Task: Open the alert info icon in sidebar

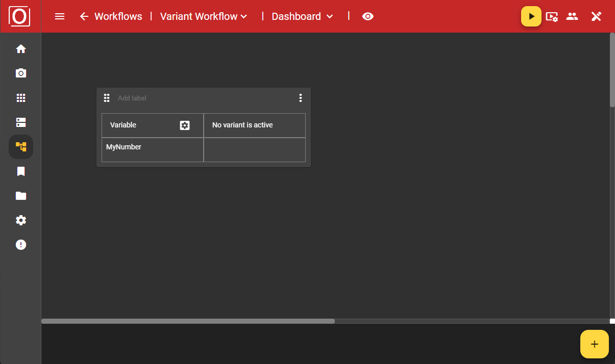Action: tap(21, 245)
